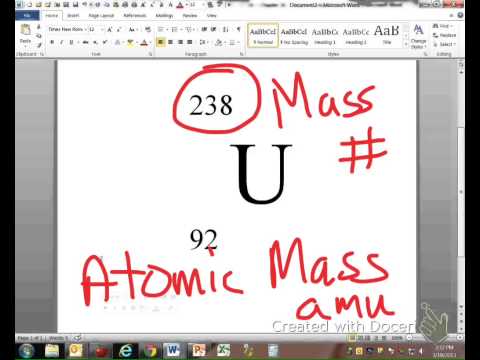The height and width of the screenshot is (360, 480).
Task: Click the Sort icon in Paragraph group
Action: pyautogui.click(x=226, y=30)
